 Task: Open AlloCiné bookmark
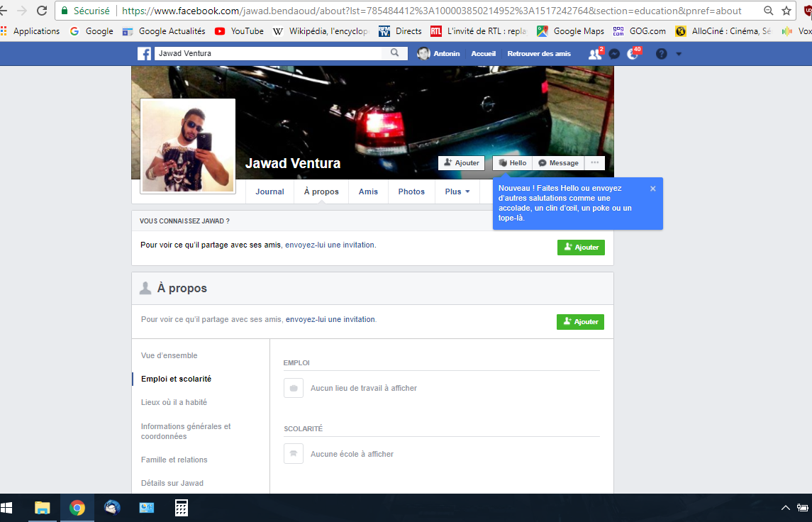click(x=723, y=31)
